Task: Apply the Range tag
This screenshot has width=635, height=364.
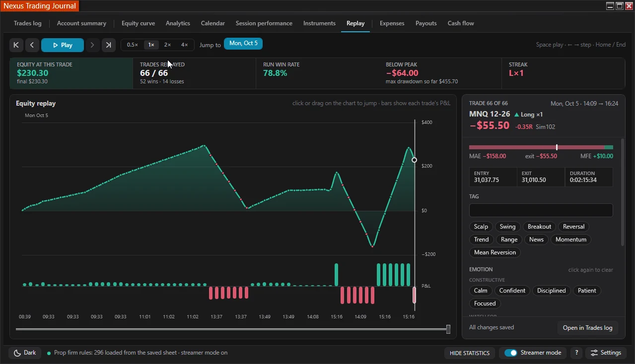Action: pos(509,240)
